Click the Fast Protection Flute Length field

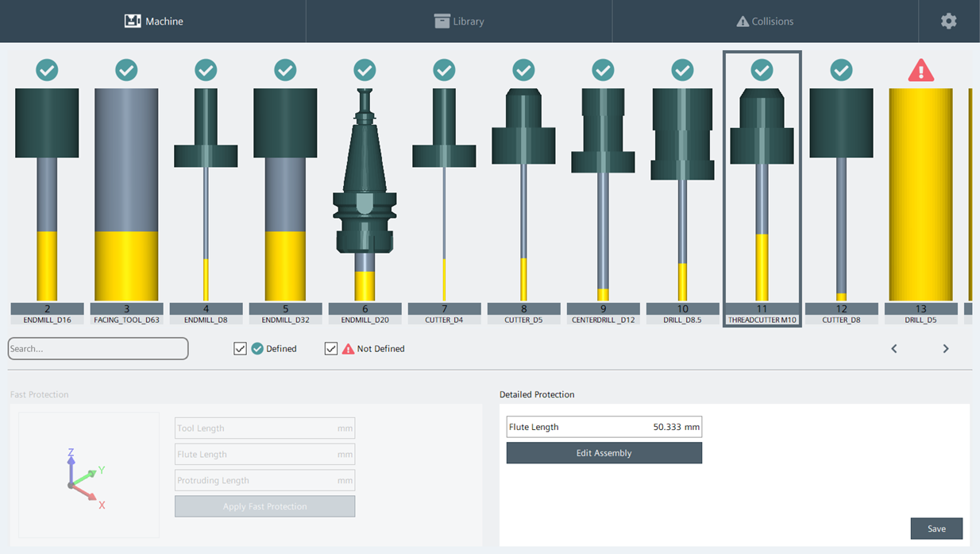click(x=264, y=454)
